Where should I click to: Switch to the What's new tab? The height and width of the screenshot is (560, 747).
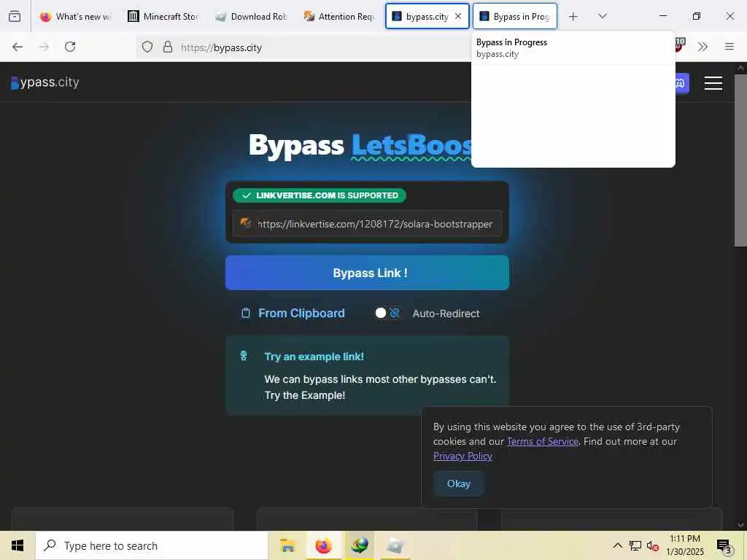click(x=75, y=16)
